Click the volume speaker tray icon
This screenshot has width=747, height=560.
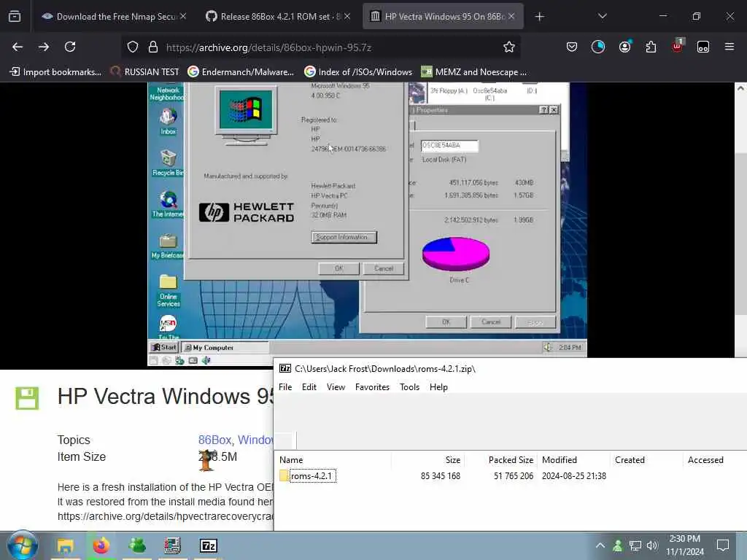point(651,545)
